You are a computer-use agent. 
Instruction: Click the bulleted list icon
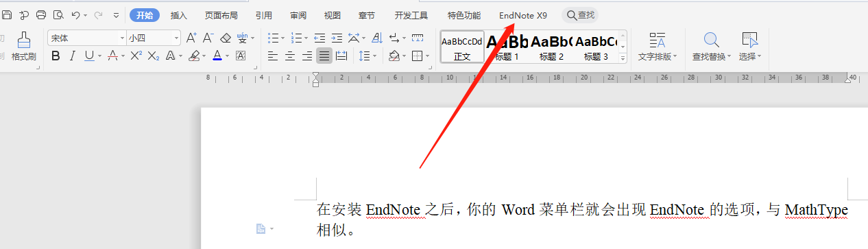pyautogui.click(x=273, y=38)
